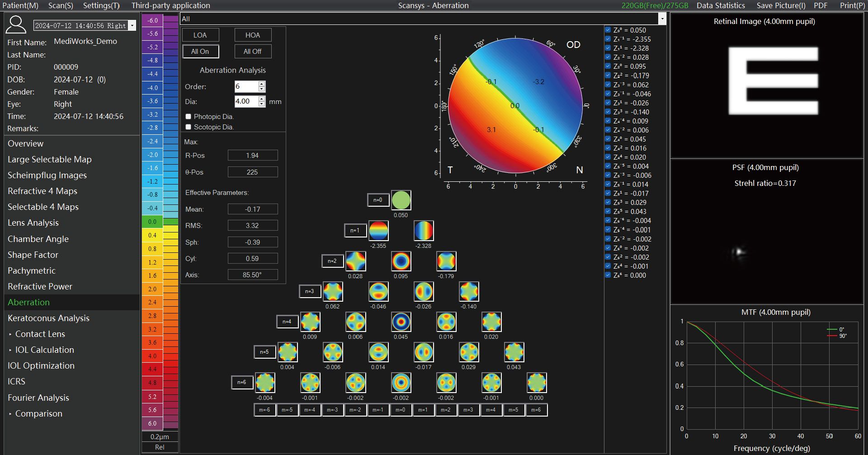
Task: Open the scan date selection dropdown
Action: click(132, 26)
